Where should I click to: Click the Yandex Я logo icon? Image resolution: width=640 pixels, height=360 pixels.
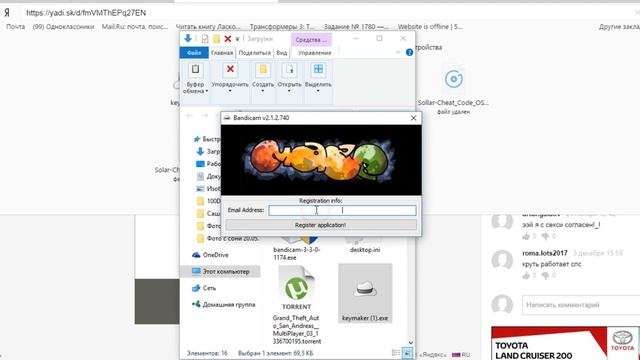click(x=7, y=13)
